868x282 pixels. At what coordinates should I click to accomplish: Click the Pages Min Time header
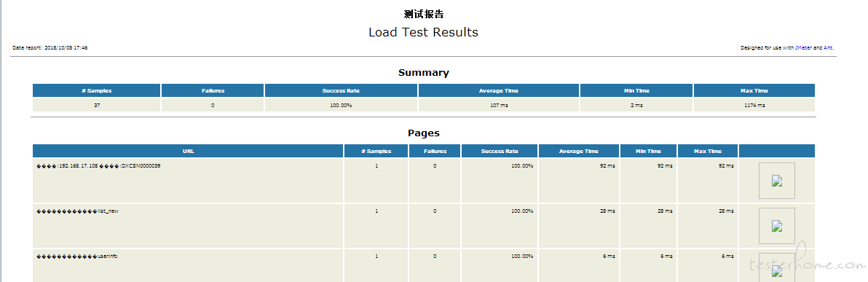[x=648, y=151]
